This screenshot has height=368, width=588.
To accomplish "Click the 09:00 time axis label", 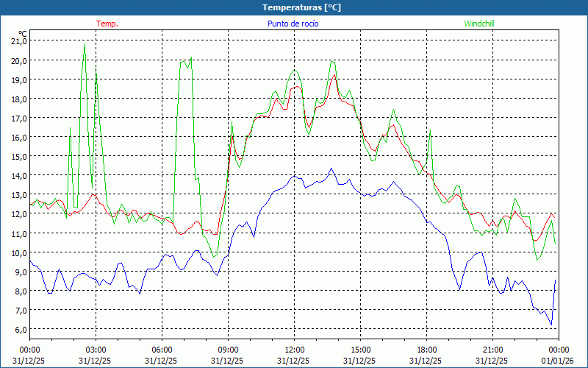I will (228, 350).
